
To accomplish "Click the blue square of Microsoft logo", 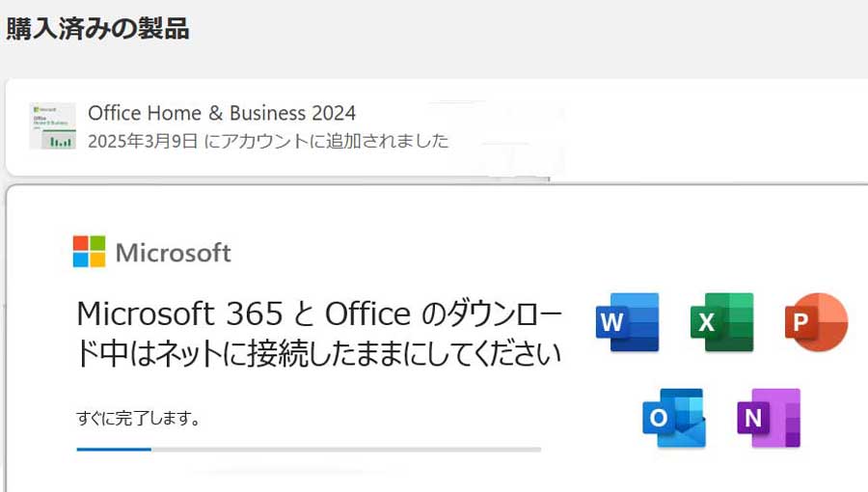I will pyautogui.click(x=81, y=260).
